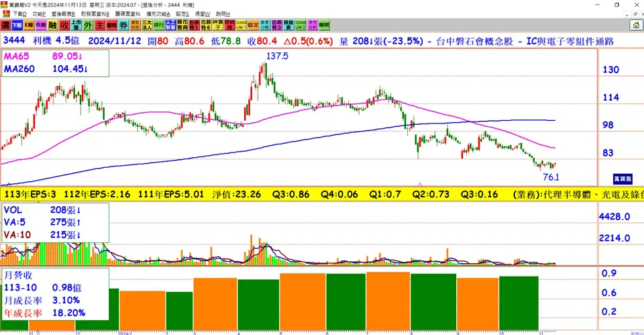Screen dimensions: 644x335
Task: Open the 損益表 income statement icon
Action: pos(288,25)
